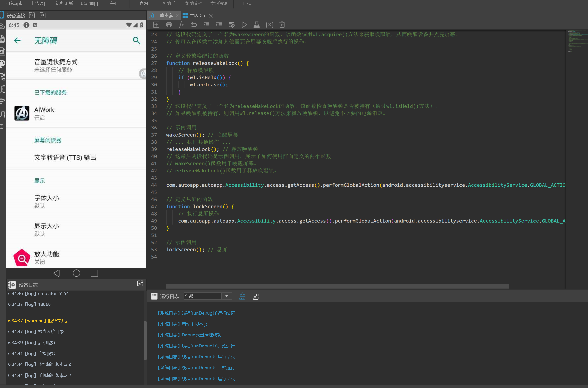
Task: Tap the Android back navigation triangle
Action: coord(57,273)
